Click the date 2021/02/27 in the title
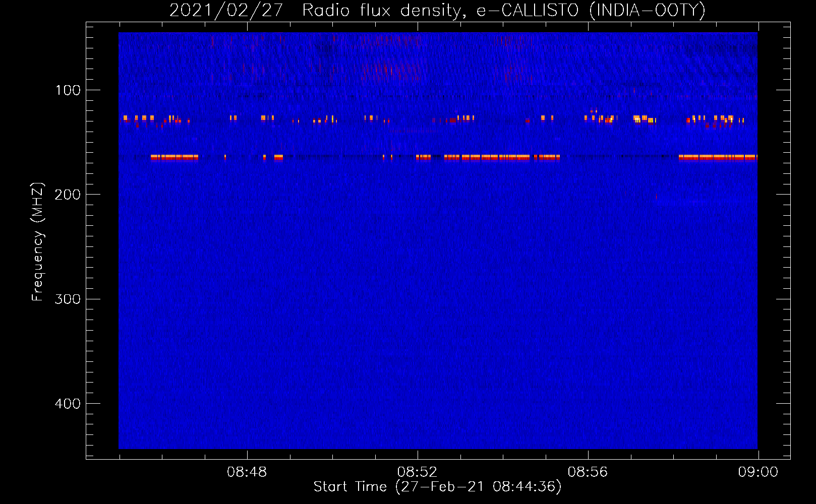816x504 pixels. (x=226, y=10)
